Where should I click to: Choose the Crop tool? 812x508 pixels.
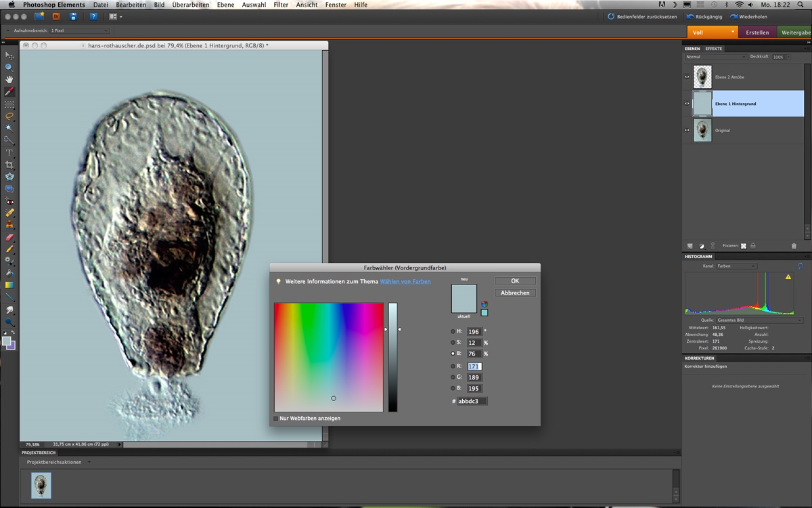point(9,165)
